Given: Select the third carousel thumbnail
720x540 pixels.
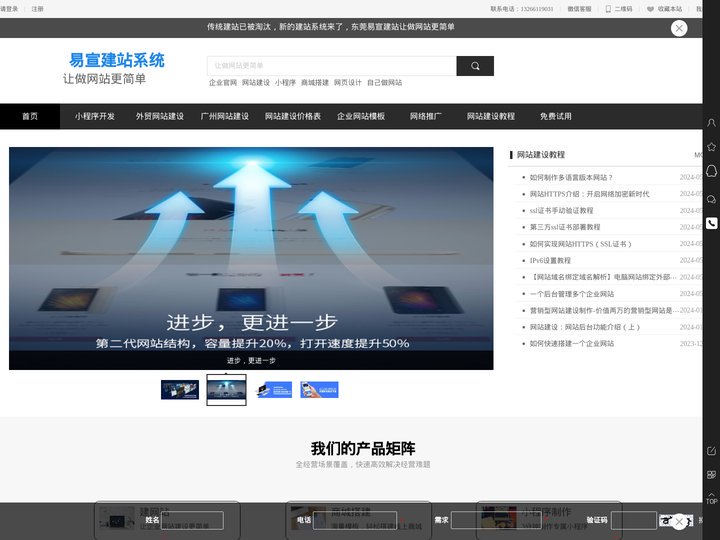Looking at the screenshot, I should click(x=273, y=390).
